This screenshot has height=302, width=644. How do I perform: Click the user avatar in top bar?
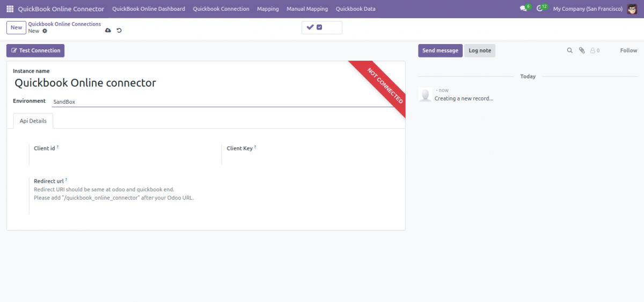click(632, 9)
